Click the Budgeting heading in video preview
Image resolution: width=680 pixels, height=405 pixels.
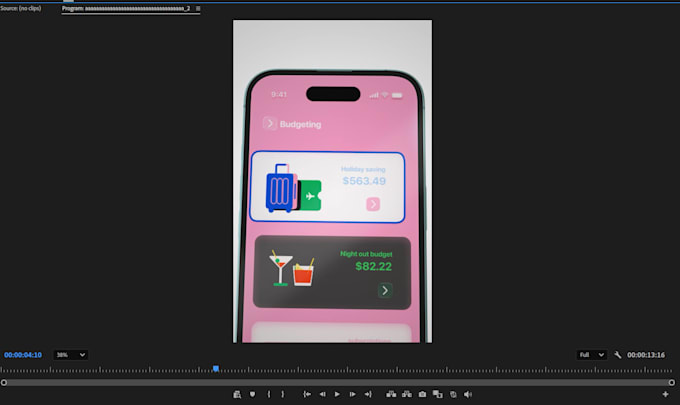(301, 124)
